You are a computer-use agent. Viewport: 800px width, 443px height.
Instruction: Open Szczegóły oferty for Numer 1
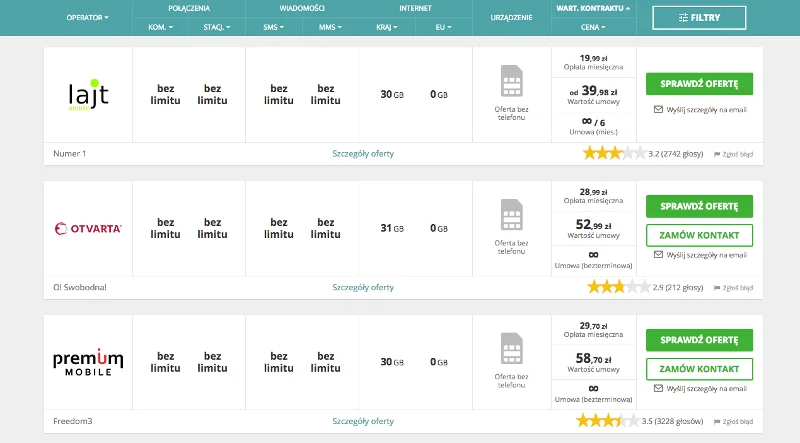[x=363, y=154]
